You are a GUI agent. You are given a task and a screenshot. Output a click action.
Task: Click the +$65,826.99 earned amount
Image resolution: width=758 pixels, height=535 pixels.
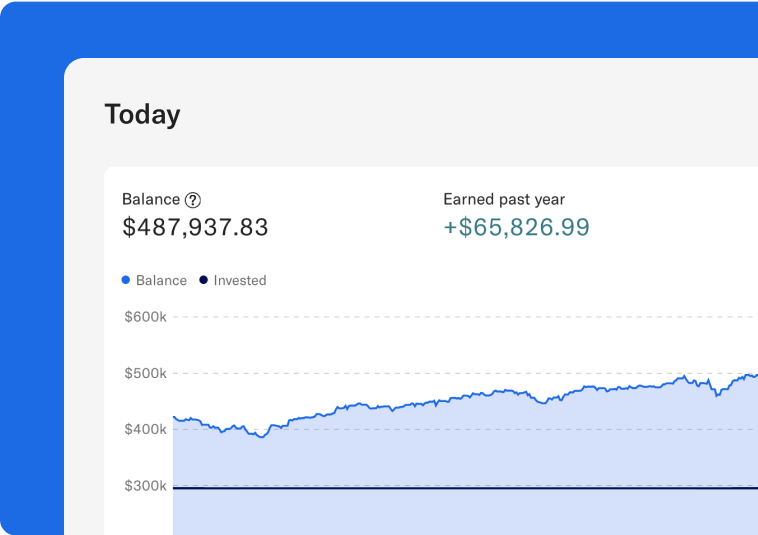pos(516,228)
